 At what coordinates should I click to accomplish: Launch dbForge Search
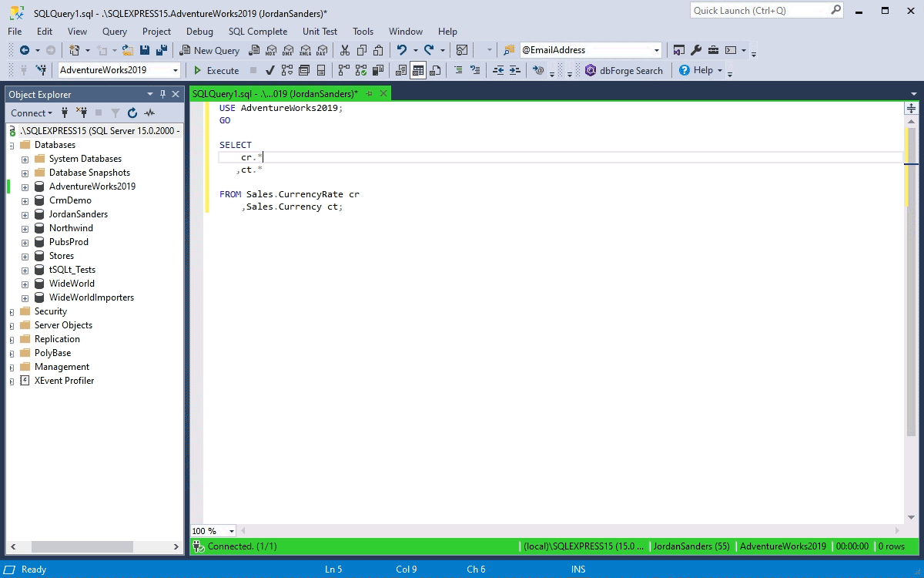(x=624, y=70)
